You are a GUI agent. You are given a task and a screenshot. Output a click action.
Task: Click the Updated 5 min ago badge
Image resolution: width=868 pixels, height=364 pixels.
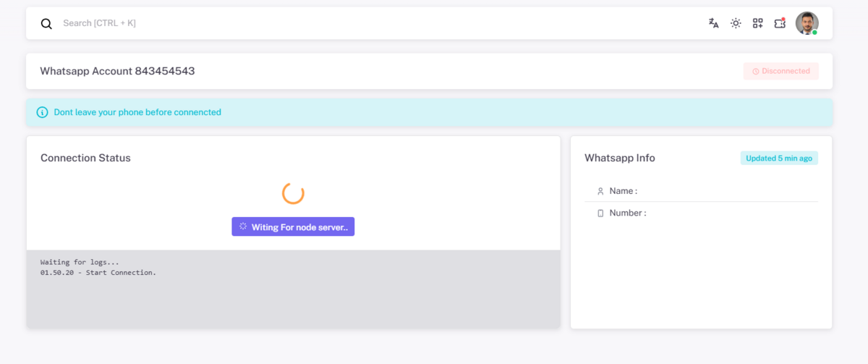click(779, 158)
